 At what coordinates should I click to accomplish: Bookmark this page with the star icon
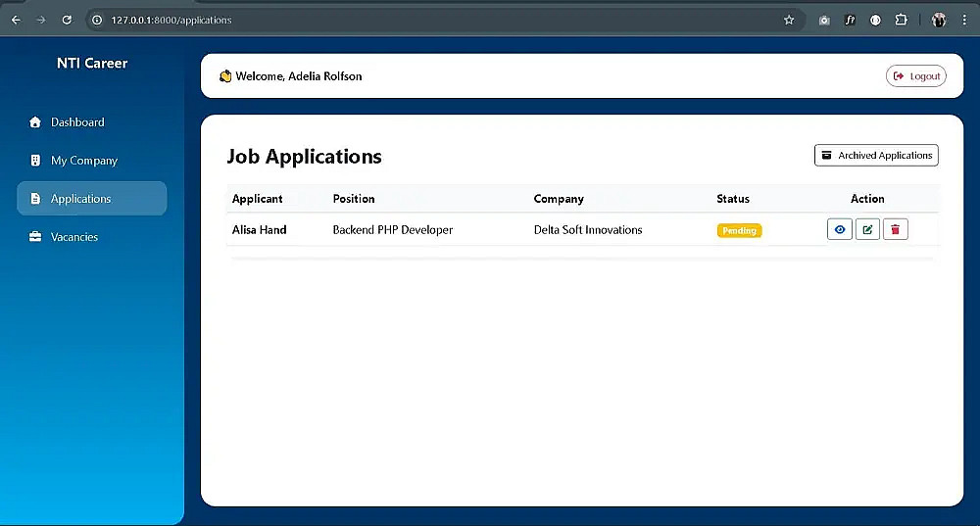[789, 20]
